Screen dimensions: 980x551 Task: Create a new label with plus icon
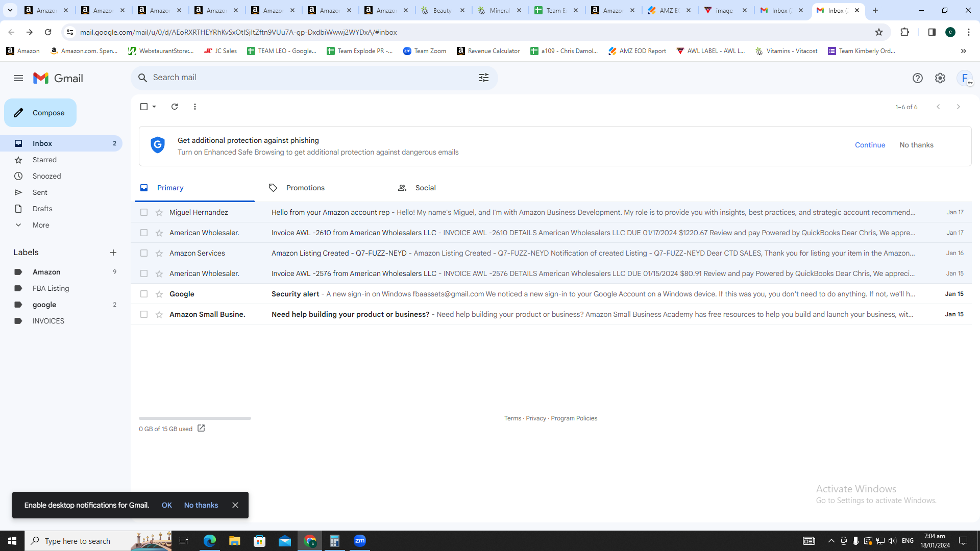pos(113,253)
